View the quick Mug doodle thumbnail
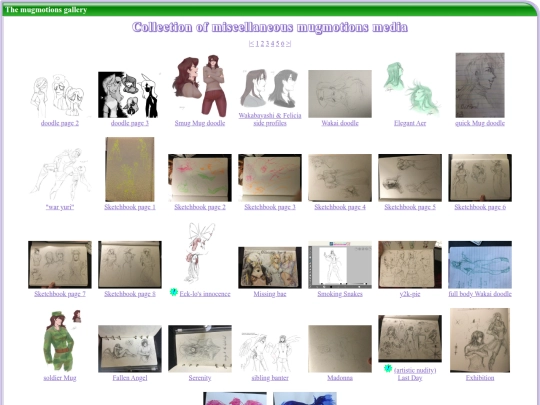The image size is (540, 405). click(x=480, y=85)
